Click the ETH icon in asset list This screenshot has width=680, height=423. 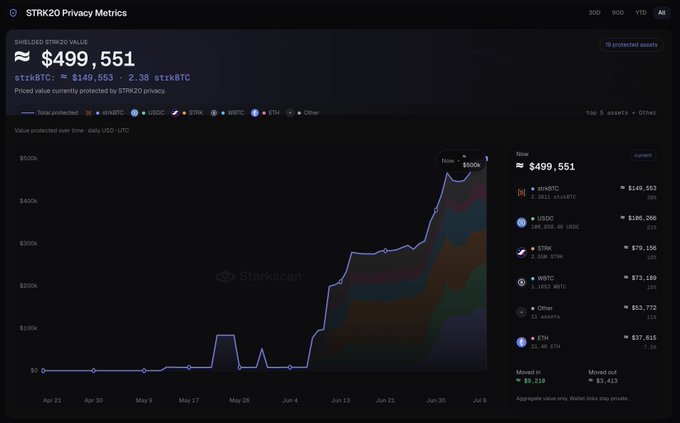click(x=521, y=342)
